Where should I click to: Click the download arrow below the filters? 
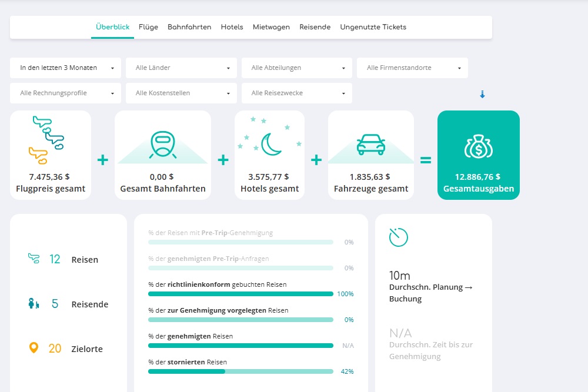483,93
